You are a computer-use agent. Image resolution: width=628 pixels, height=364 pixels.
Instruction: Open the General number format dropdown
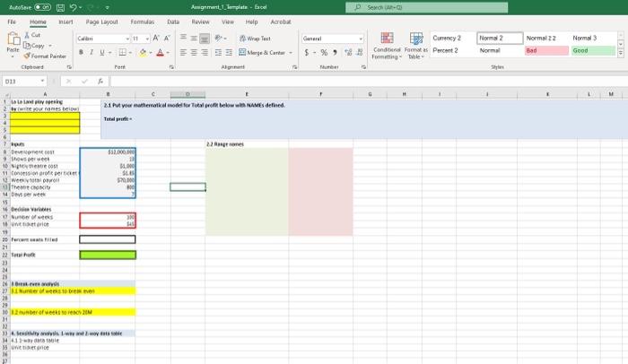pyautogui.click(x=361, y=39)
